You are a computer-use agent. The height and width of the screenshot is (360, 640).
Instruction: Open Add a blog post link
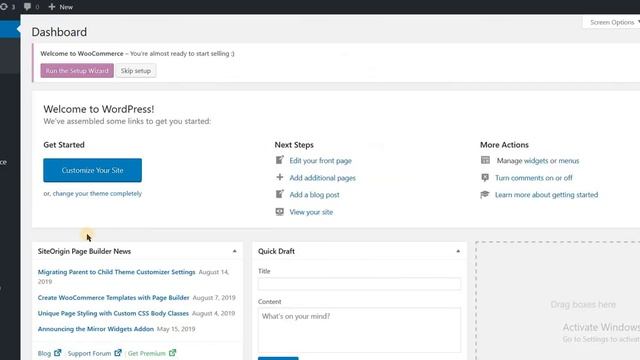(314, 195)
